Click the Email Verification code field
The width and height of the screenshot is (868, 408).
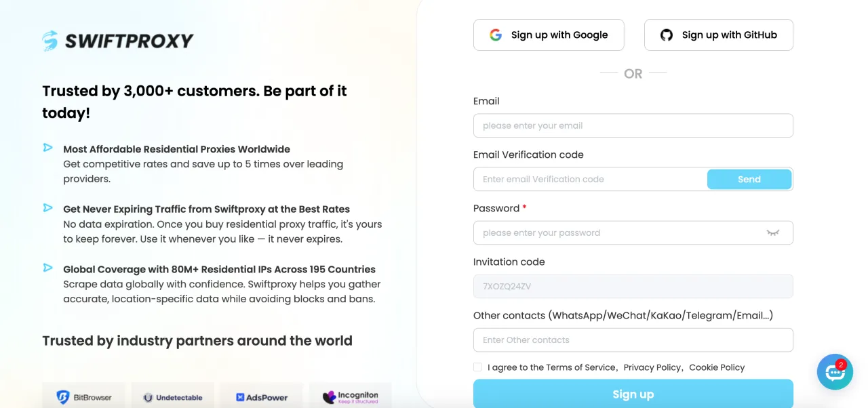click(590, 180)
